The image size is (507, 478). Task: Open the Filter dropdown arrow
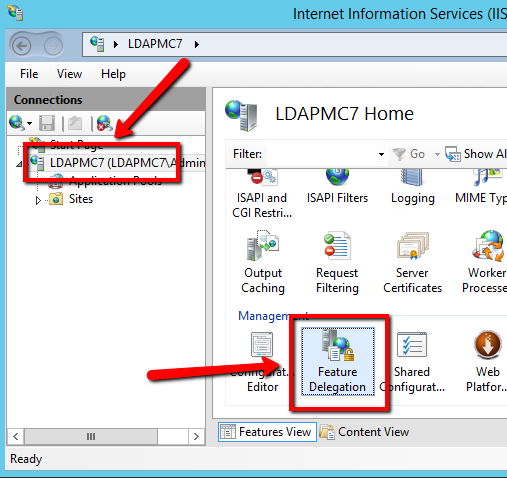click(x=381, y=154)
